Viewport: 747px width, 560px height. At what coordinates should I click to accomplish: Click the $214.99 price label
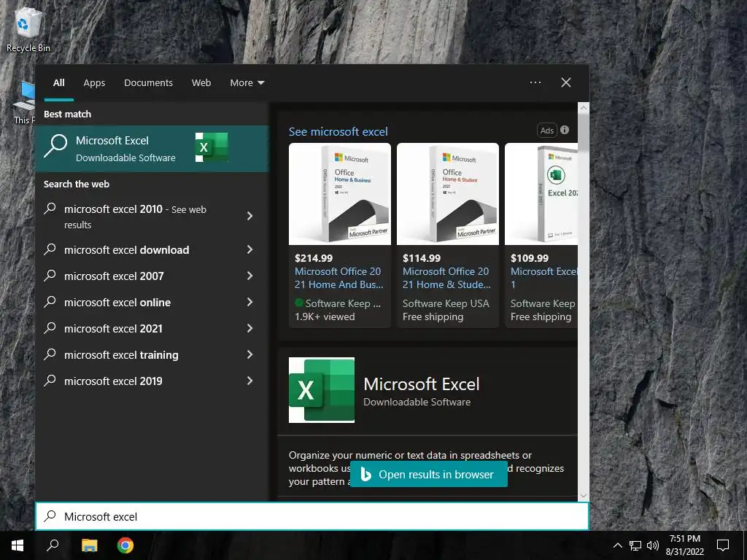(314, 258)
